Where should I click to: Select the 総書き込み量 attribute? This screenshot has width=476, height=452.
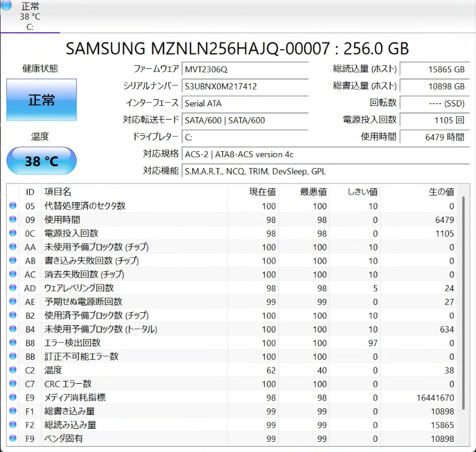point(69,411)
